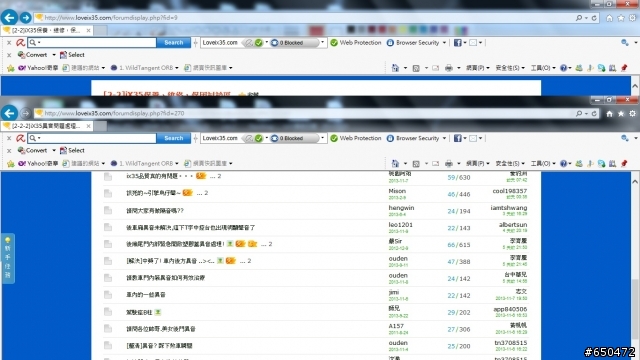Image resolution: width=640 pixels, height=360 pixels.
Task: Refresh the page in the rear window
Action: coord(594,18)
